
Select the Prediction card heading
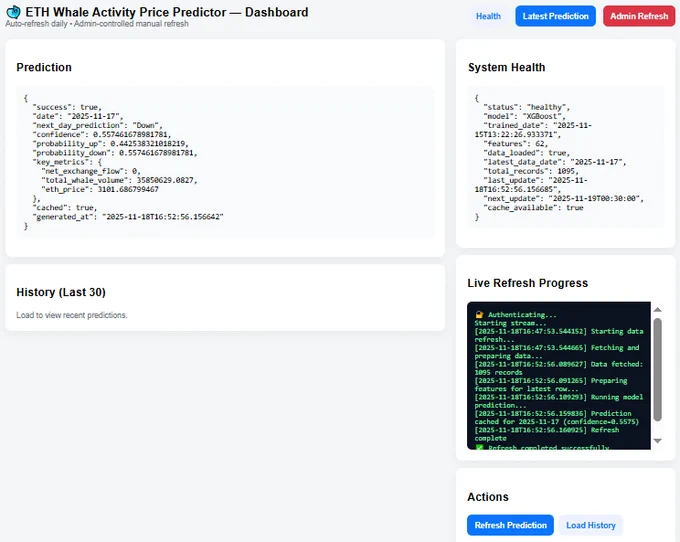[44, 67]
